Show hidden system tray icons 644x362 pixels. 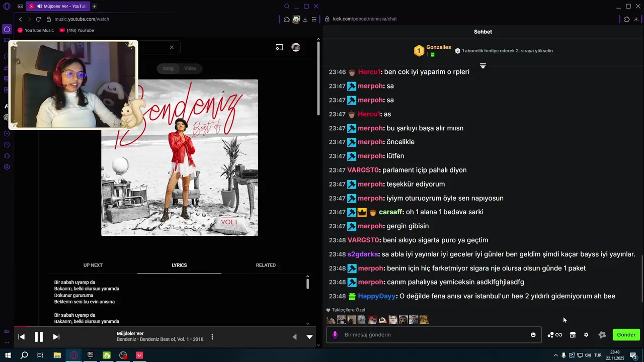[555, 355]
